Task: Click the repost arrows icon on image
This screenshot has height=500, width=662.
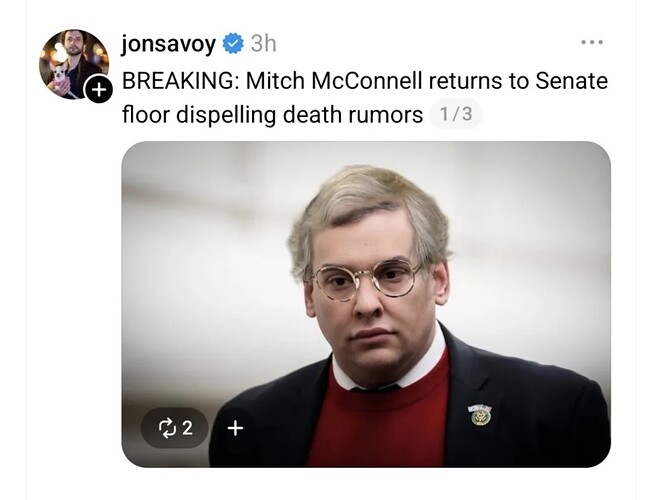Action: point(166,428)
